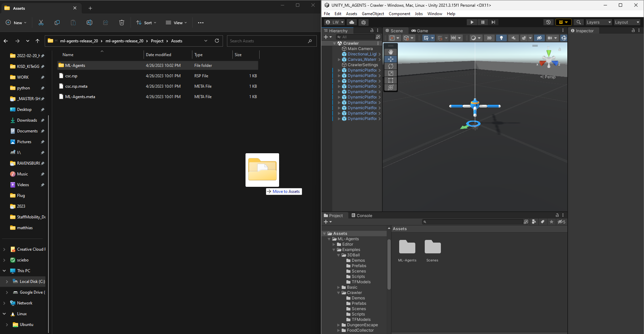Refresh the File Explorer folder
644x334 pixels.
pos(217,41)
